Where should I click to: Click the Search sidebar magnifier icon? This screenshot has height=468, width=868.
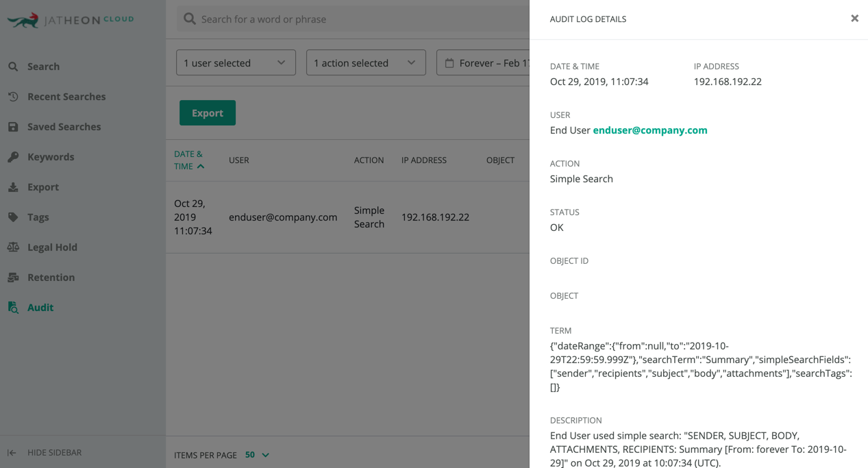pos(13,66)
